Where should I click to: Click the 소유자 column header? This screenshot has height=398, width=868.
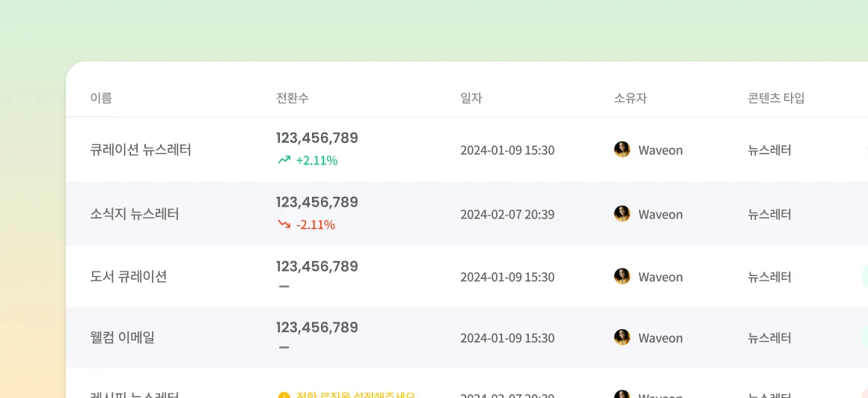(x=631, y=98)
